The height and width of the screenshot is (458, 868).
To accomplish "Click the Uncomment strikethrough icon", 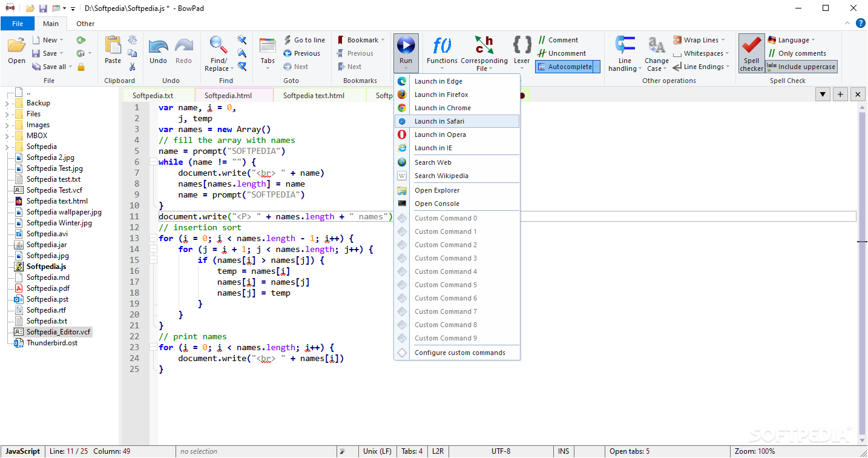I will click(x=542, y=53).
